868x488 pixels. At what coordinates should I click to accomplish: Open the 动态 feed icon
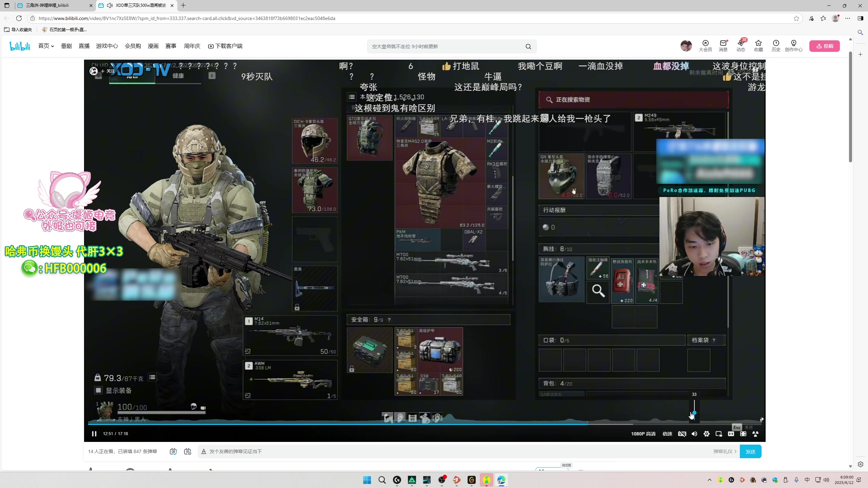click(x=741, y=46)
